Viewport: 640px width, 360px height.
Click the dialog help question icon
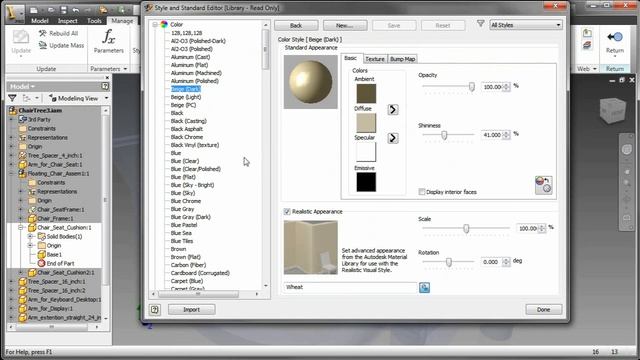[x=155, y=309]
